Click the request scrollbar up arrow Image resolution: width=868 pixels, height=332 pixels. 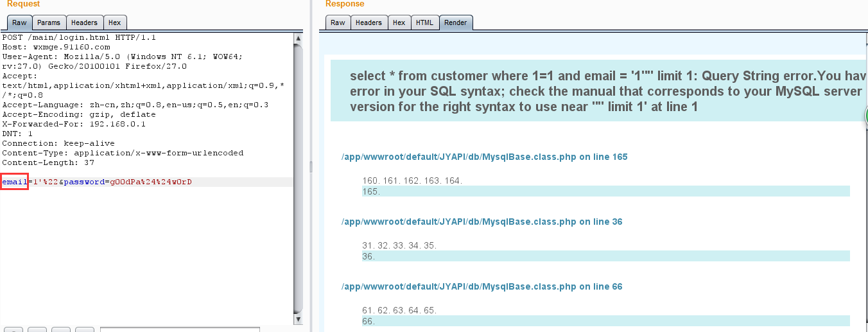299,38
